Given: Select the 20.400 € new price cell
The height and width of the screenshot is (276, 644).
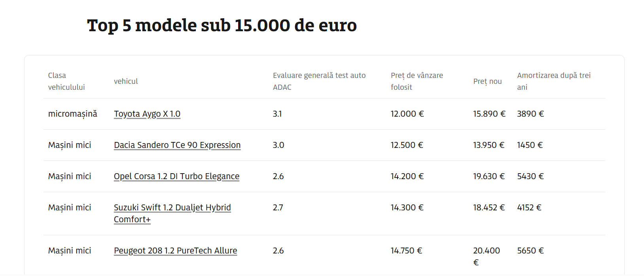Looking at the screenshot, I should click(x=486, y=256).
